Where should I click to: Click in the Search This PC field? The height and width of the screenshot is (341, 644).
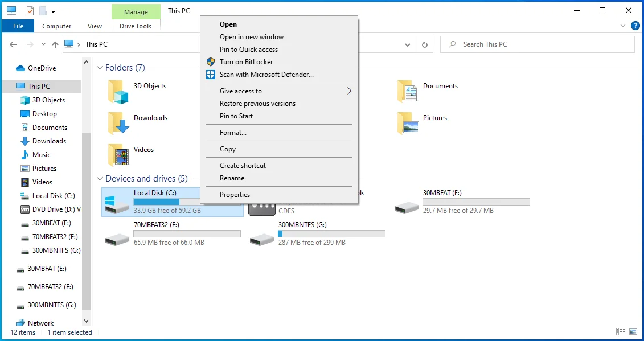coord(537,44)
